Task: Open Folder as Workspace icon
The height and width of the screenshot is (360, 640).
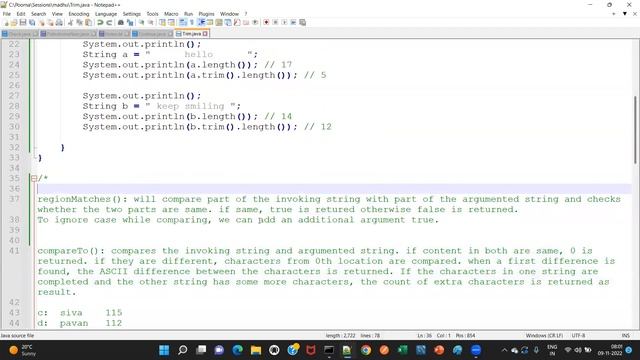Action: 246,22
